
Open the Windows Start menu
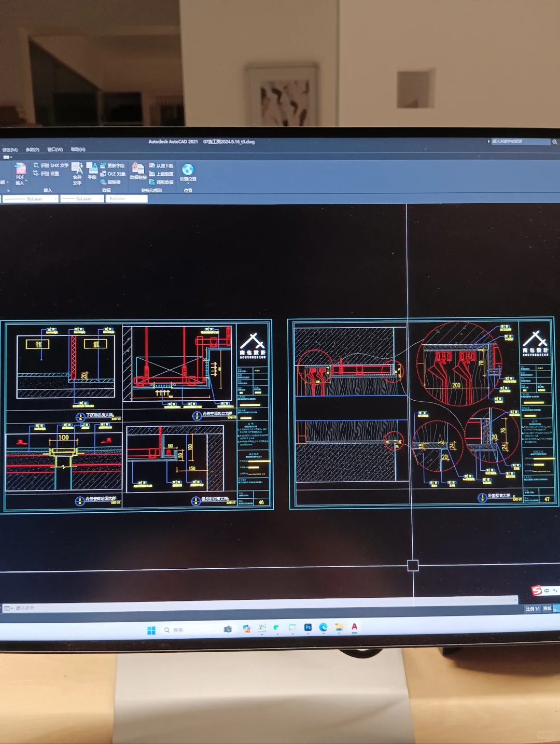tap(151, 630)
